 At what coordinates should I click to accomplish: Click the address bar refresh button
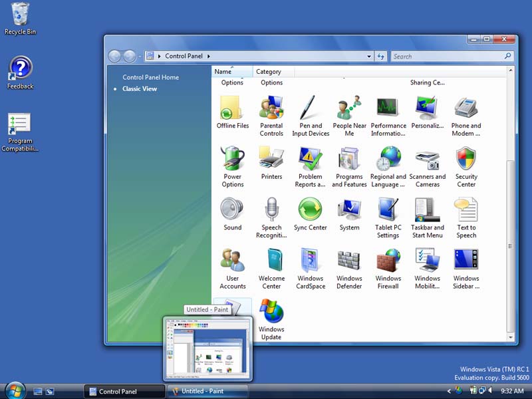tap(381, 57)
